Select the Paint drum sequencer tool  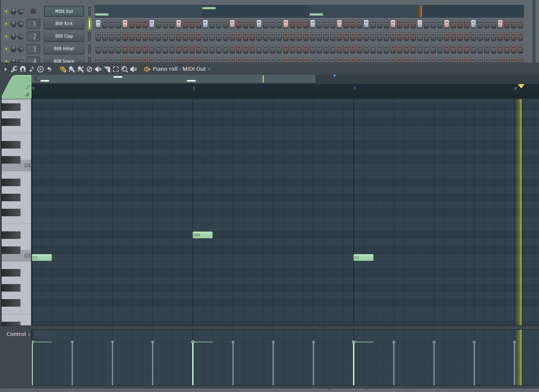point(80,69)
